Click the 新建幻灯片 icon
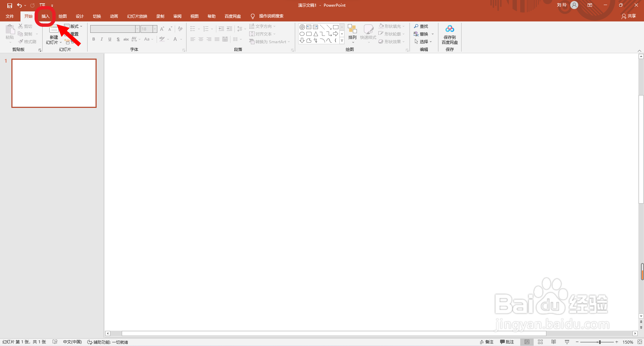Image resolution: width=644 pixels, height=346 pixels. click(x=54, y=29)
